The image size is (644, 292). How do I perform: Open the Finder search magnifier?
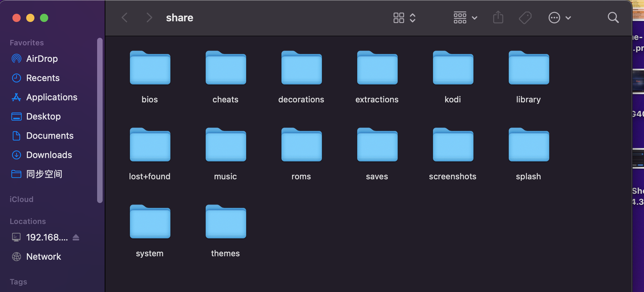(x=613, y=18)
